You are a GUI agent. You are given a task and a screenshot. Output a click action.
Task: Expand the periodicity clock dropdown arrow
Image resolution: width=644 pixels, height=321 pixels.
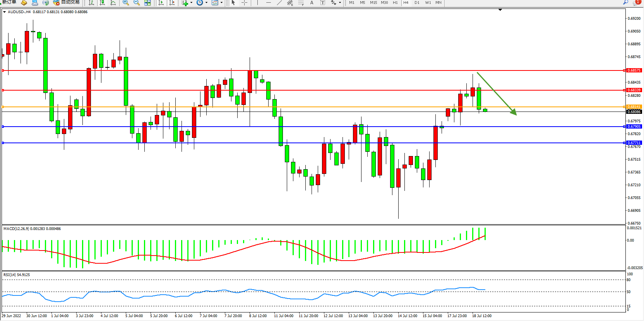pyautogui.click(x=206, y=3)
